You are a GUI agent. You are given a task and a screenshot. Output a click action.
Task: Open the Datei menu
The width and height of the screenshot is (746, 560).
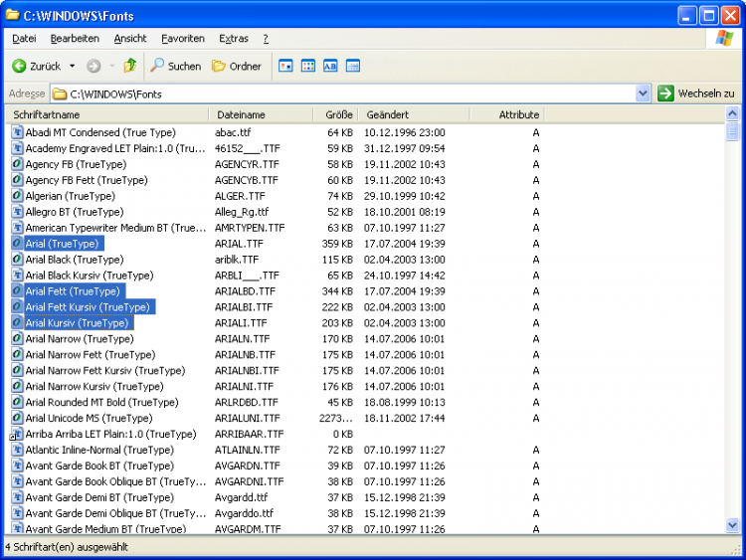coord(24,39)
